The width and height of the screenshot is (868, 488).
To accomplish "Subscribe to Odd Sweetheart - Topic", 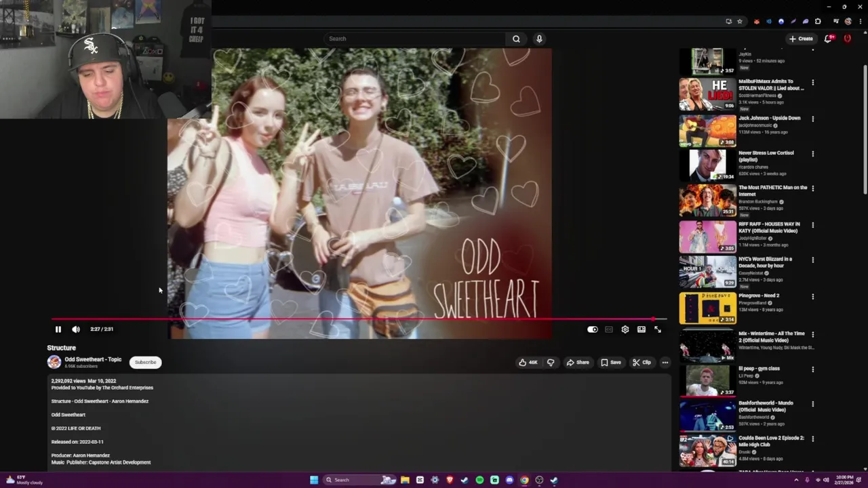I will (x=145, y=362).
